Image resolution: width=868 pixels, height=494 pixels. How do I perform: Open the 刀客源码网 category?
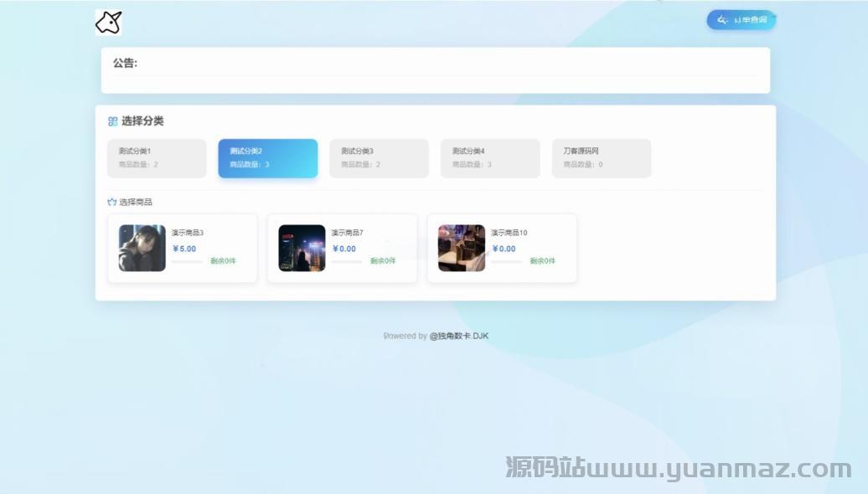[x=601, y=158]
